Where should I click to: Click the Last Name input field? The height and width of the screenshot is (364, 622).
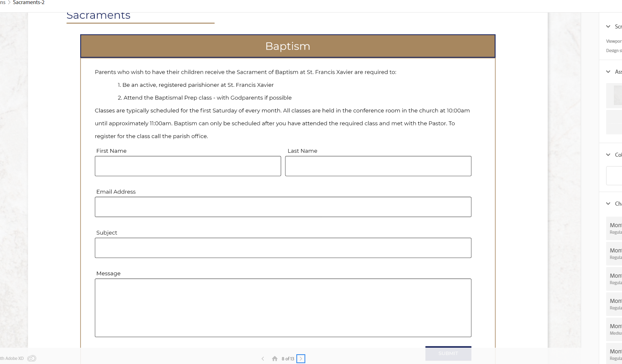378,166
